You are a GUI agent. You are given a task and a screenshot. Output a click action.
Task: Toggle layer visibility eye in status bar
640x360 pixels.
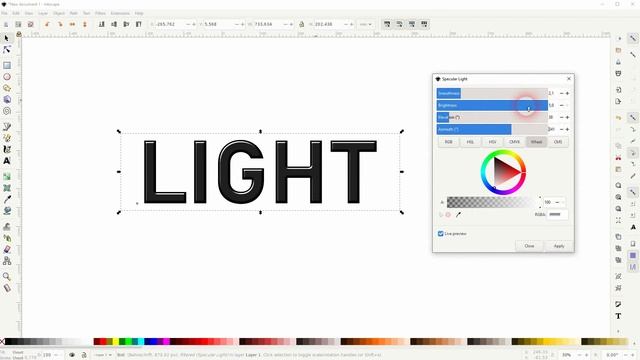pos(72,355)
